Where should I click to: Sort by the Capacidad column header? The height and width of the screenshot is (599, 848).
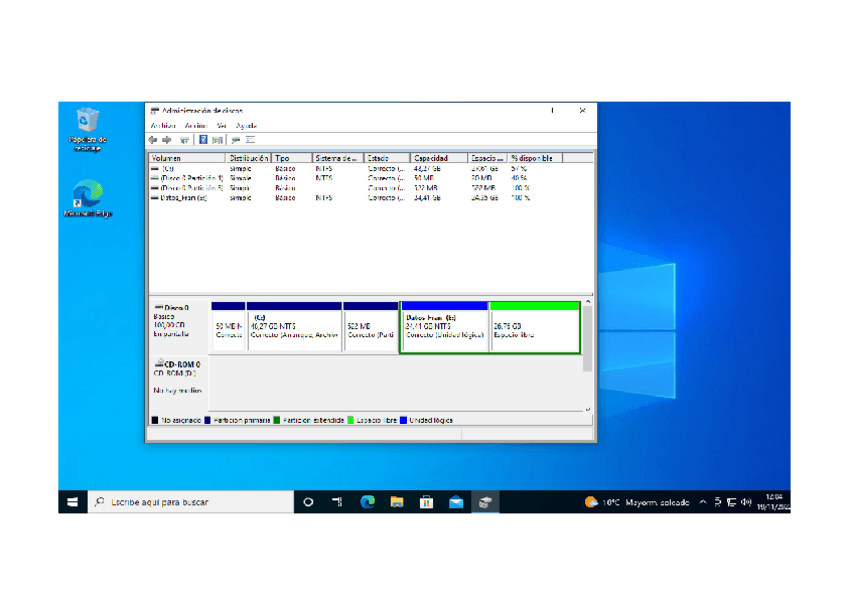pyautogui.click(x=438, y=158)
